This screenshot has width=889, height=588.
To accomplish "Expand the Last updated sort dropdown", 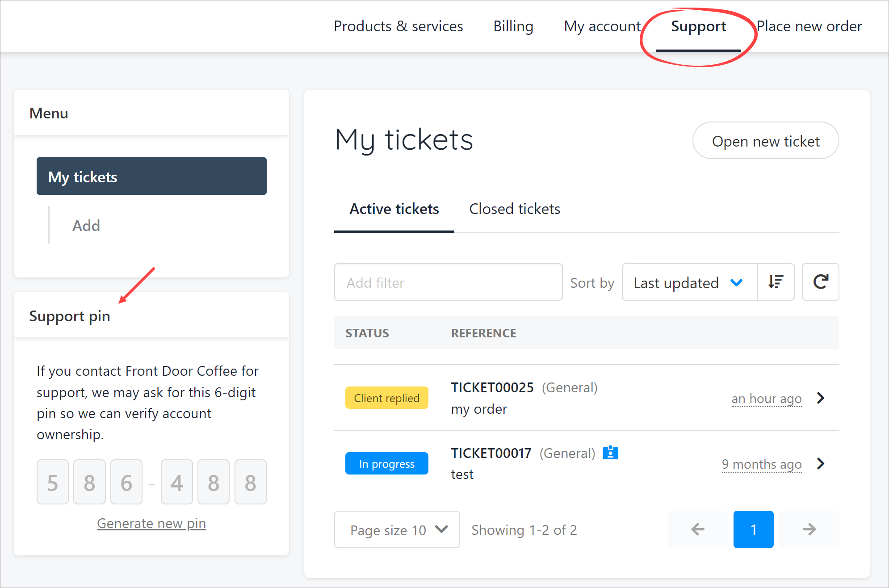I will pos(689,282).
